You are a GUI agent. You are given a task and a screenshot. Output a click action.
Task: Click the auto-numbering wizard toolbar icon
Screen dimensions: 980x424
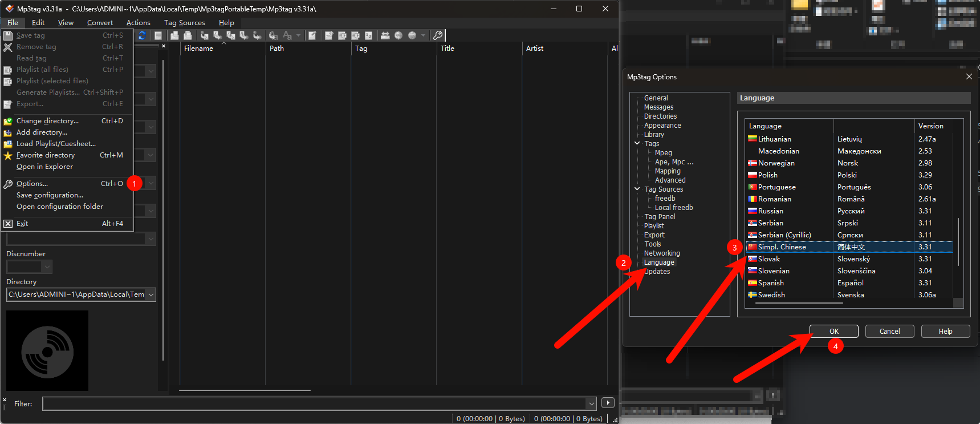[368, 35]
